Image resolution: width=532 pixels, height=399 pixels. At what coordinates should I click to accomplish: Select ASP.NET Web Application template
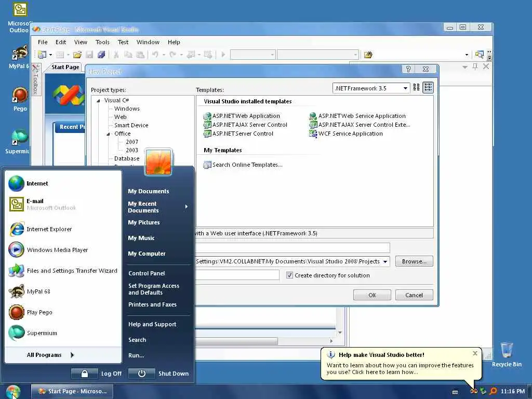242,116
